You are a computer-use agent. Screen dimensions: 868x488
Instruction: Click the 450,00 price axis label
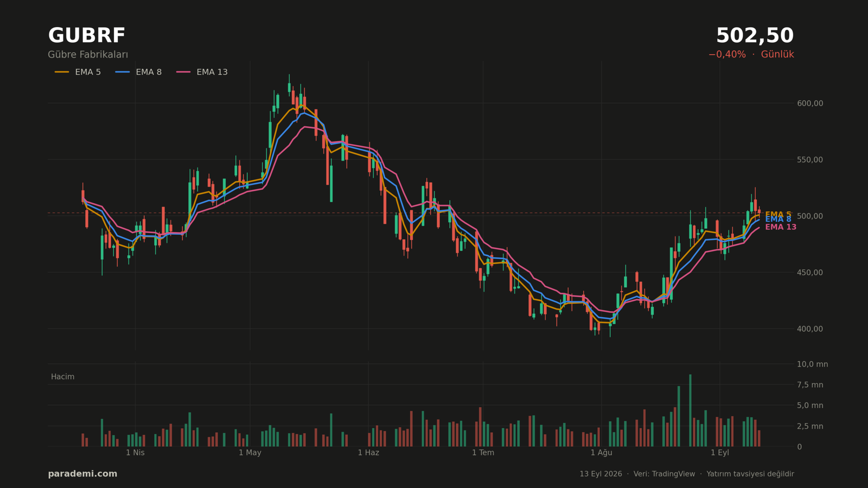coord(810,273)
